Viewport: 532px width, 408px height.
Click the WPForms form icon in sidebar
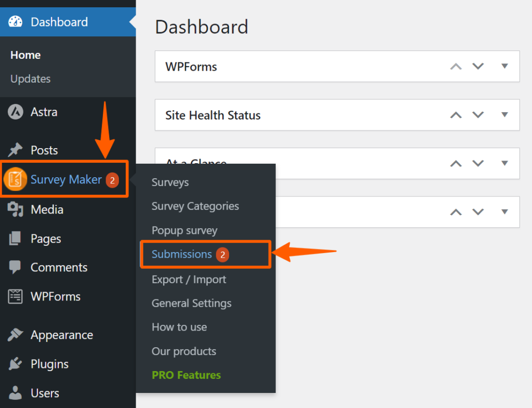(15, 296)
